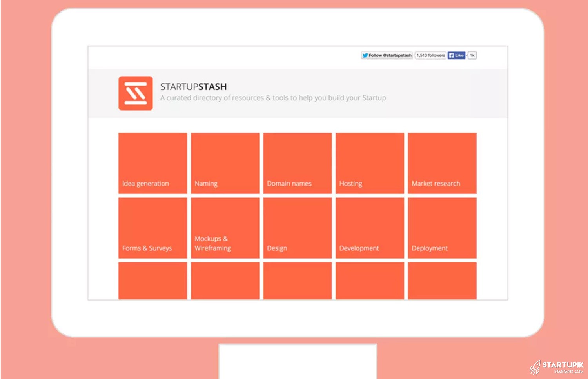
Task: Open the Mockups & Wireframing tile
Action: point(225,228)
